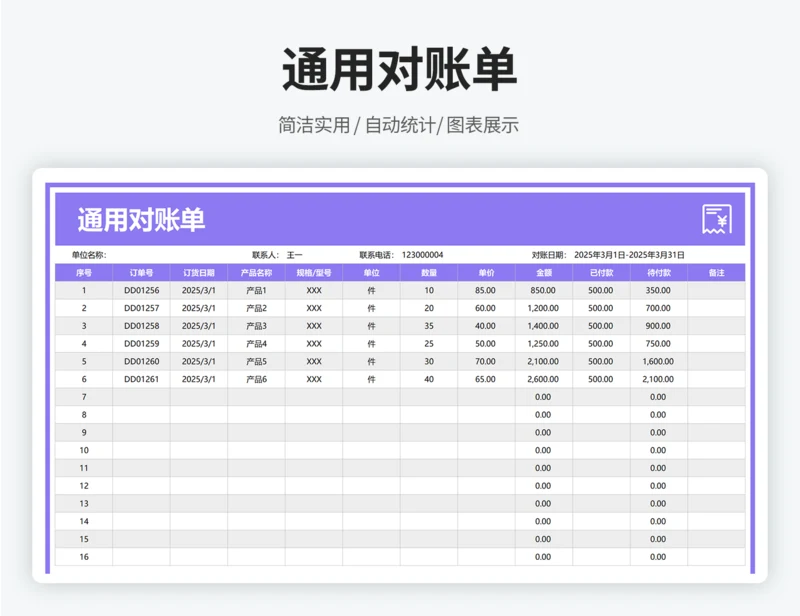Click pending payment cell 900.00

point(658,326)
